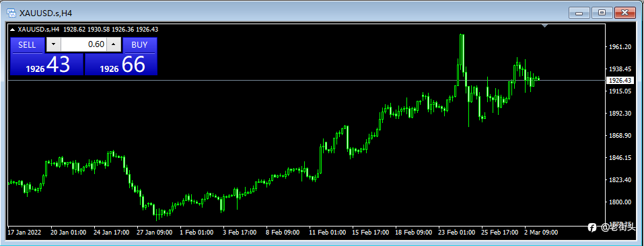The width and height of the screenshot is (644, 246).
Task: Click the 0.60 lot volume field
Action: click(x=84, y=44)
